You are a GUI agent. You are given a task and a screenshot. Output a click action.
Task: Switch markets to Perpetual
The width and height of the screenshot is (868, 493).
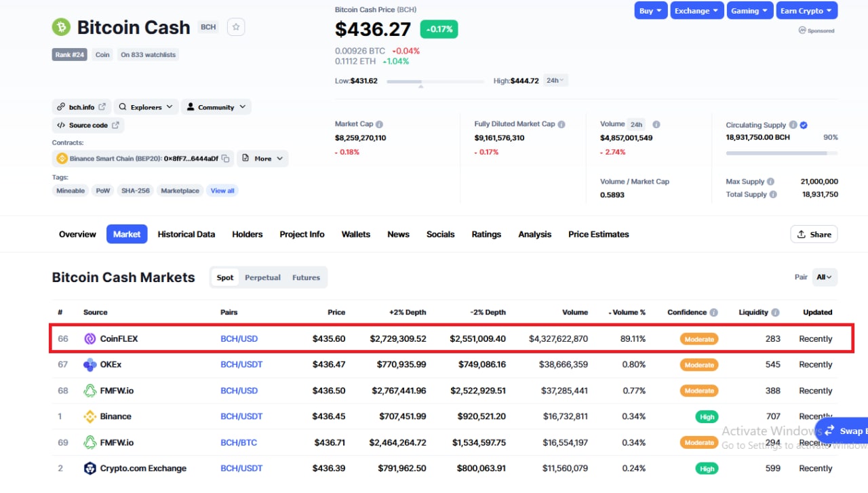coord(262,277)
